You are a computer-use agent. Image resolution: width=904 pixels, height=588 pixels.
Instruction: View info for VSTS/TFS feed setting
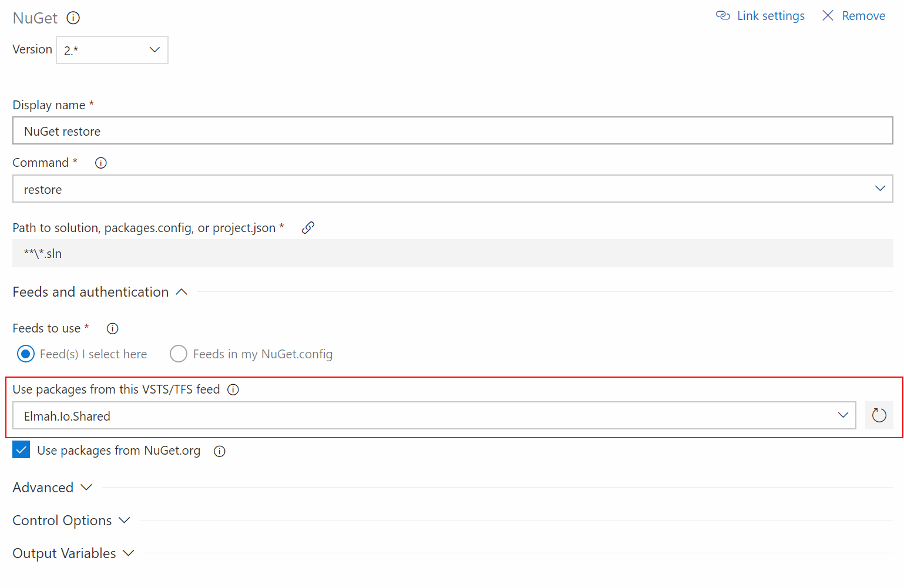233,389
